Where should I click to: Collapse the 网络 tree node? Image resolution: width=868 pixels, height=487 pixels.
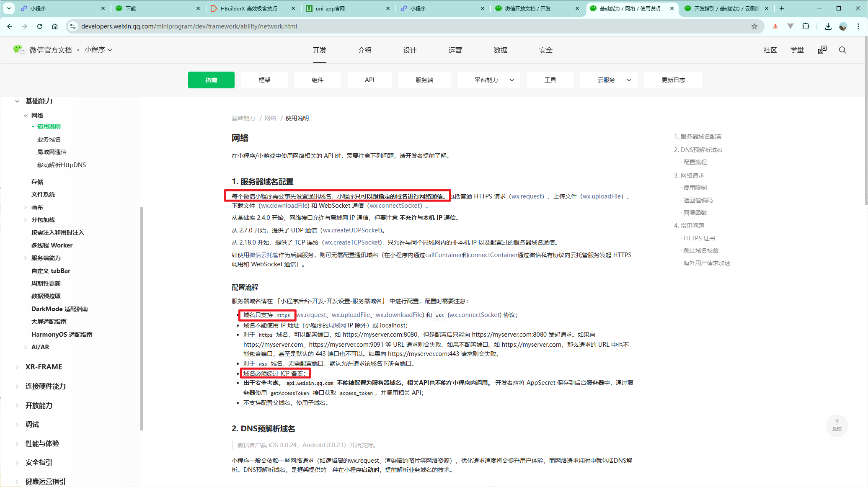pyautogui.click(x=26, y=116)
